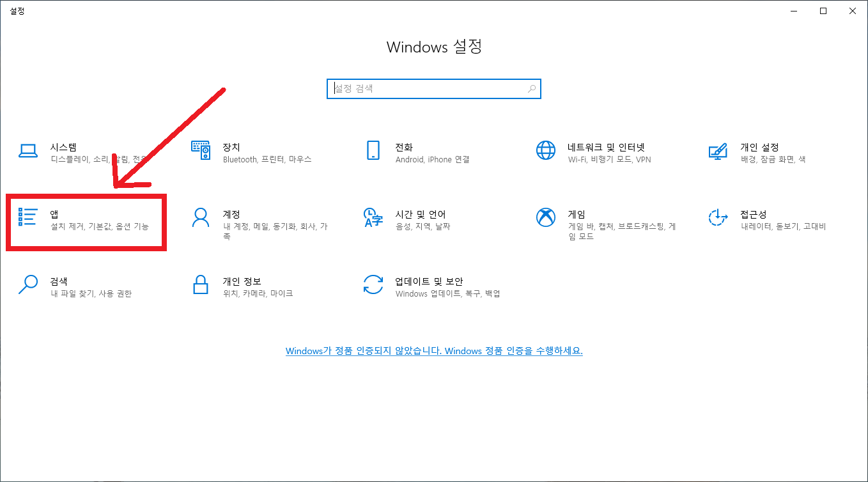Click the 접근성 heading
Viewport: 868px width, 482px height.
[754, 214]
